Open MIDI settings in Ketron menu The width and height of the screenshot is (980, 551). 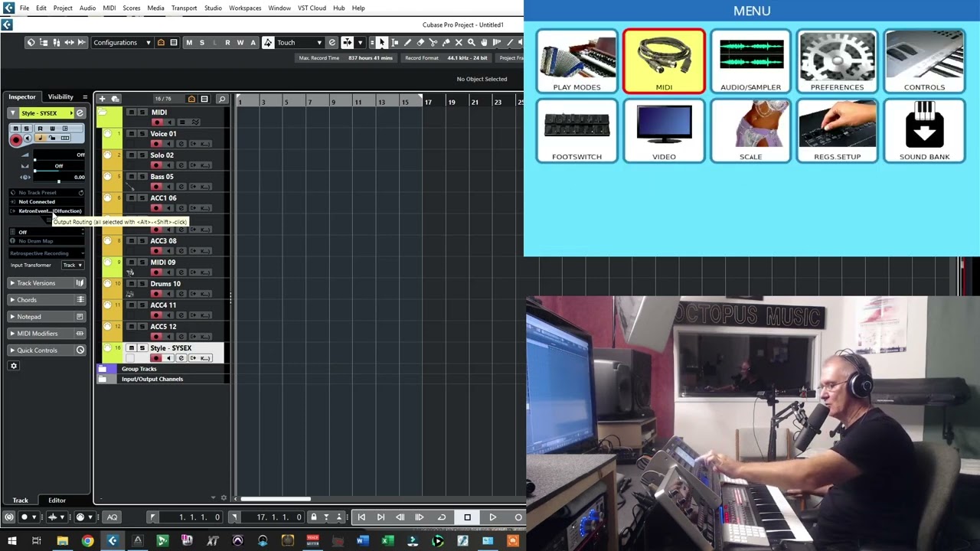[x=664, y=61]
